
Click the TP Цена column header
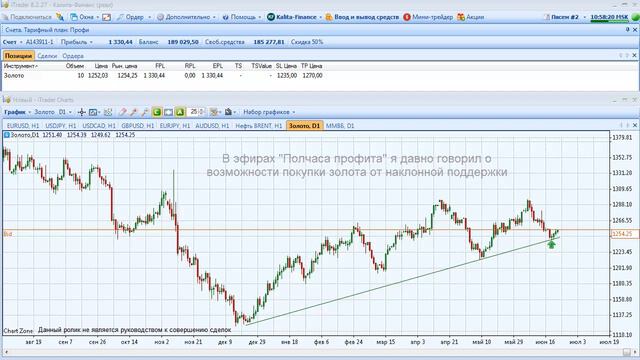pyautogui.click(x=312, y=66)
